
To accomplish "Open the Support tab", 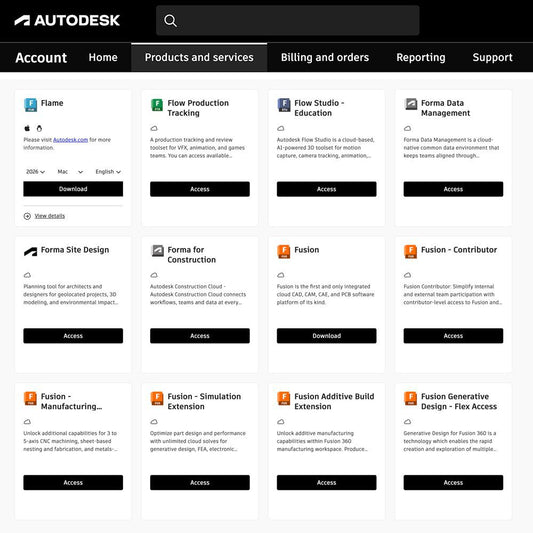I will (493, 57).
